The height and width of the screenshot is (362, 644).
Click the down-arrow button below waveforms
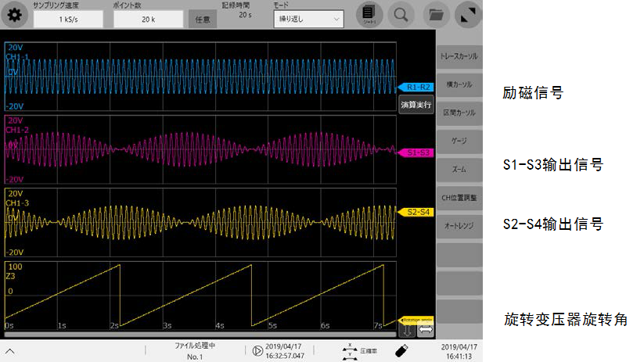tap(408, 330)
